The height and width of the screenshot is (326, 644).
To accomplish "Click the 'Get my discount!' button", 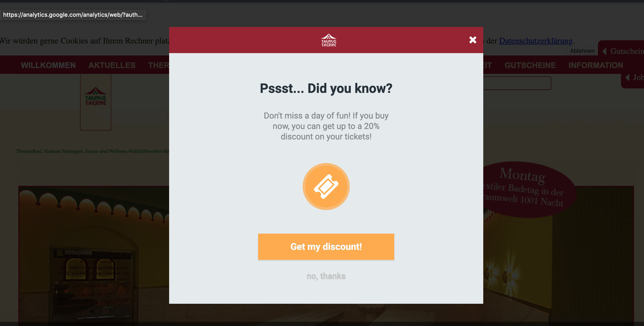I will (326, 246).
